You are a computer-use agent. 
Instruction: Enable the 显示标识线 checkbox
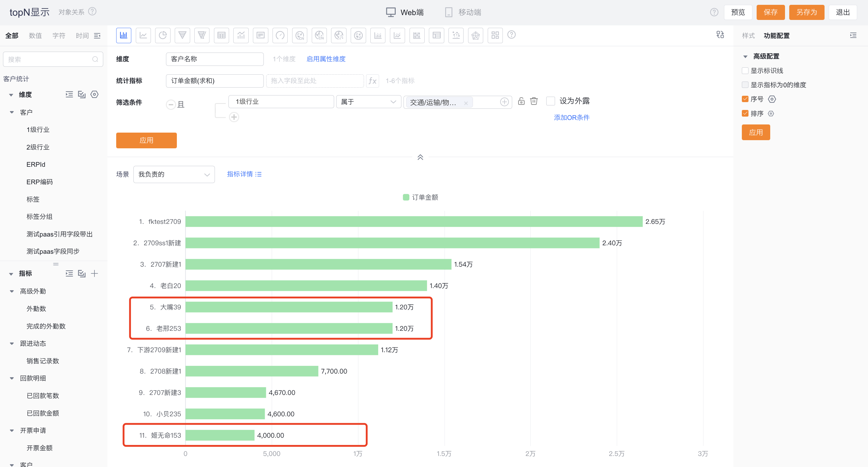click(x=745, y=70)
